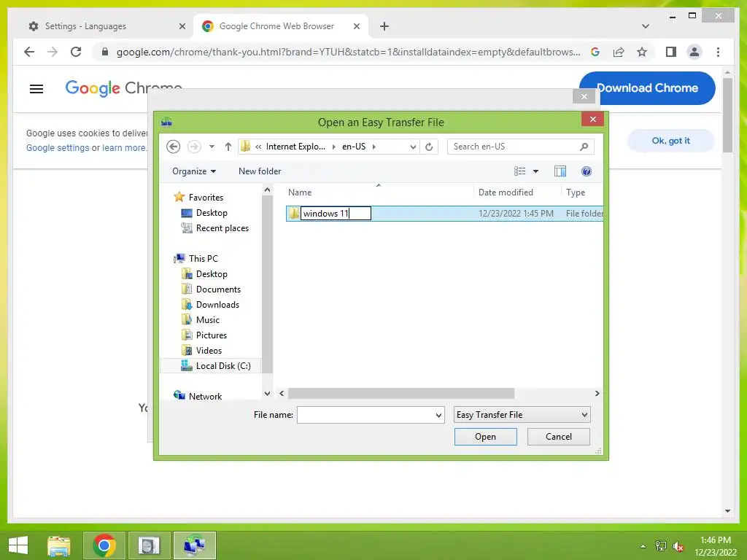Click Chrome Back button

click(29, 52)
